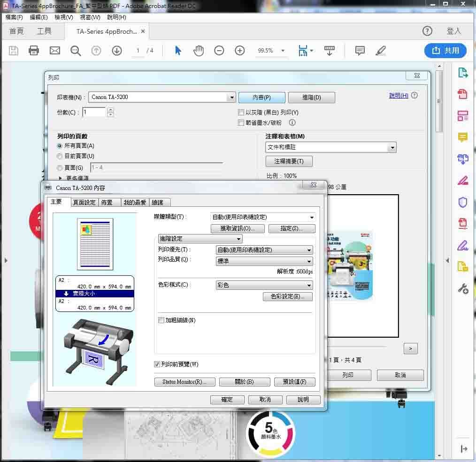Image resolution: width=476 pixels, height=462 pixels.
Task: Click the Email envelope icon
Action: tap(54, 51)
